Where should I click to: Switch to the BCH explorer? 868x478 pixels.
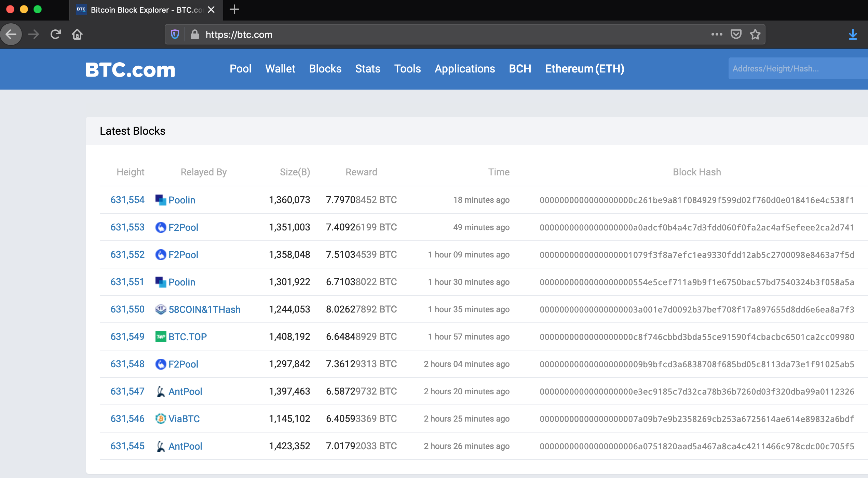pyautogui.click(x=520, y=69)
